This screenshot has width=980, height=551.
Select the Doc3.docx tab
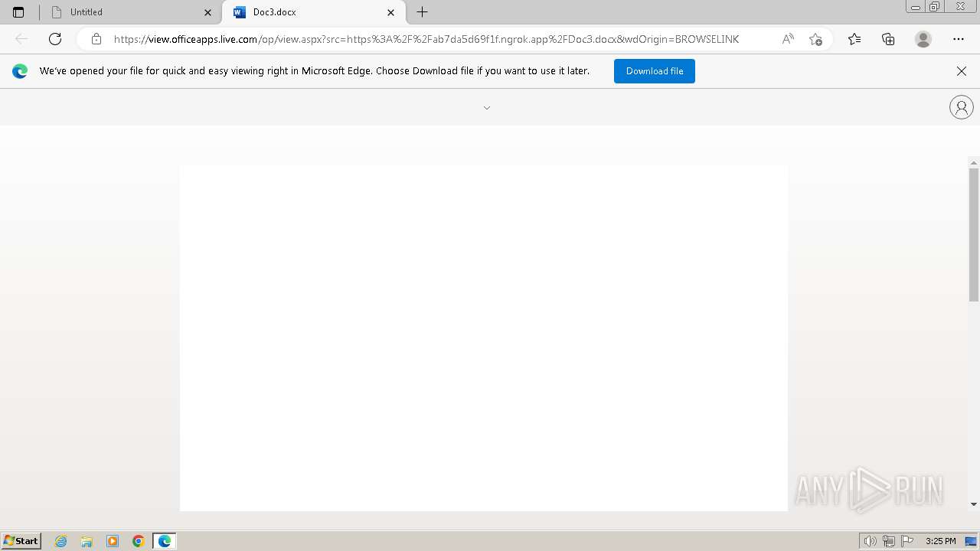pyautogui.click(x=314, y=12)
